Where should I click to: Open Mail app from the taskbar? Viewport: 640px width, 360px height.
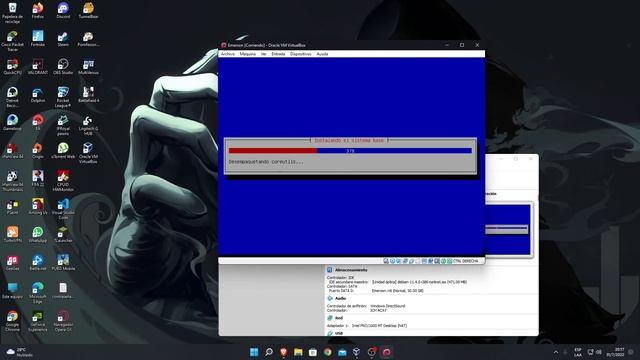[x=342, y=352]
